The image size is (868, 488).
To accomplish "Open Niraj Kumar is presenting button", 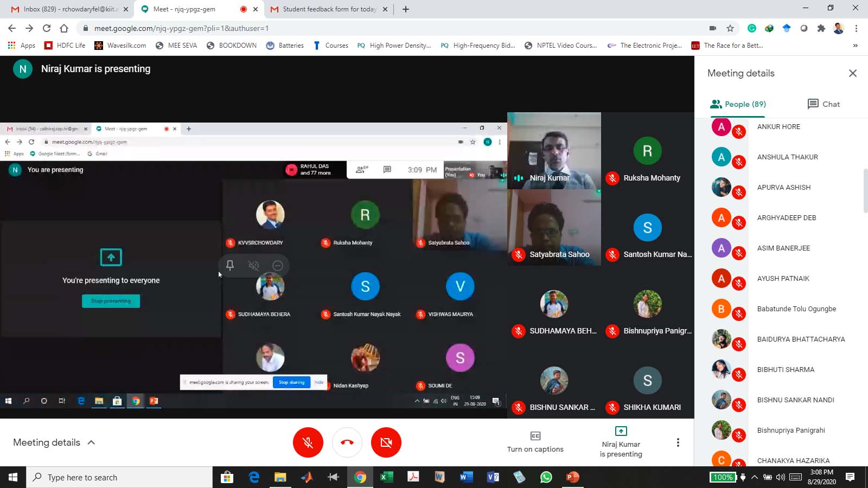I will click(621, 442).
